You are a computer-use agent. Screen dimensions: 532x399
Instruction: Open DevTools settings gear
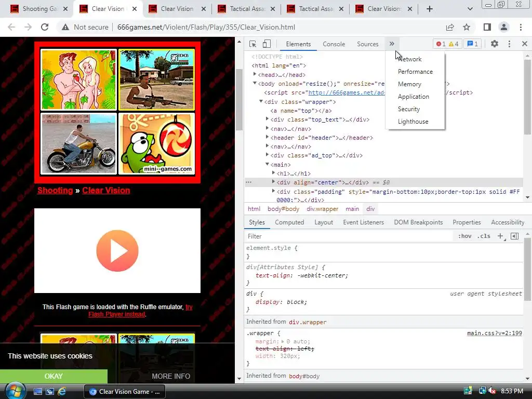495,44
